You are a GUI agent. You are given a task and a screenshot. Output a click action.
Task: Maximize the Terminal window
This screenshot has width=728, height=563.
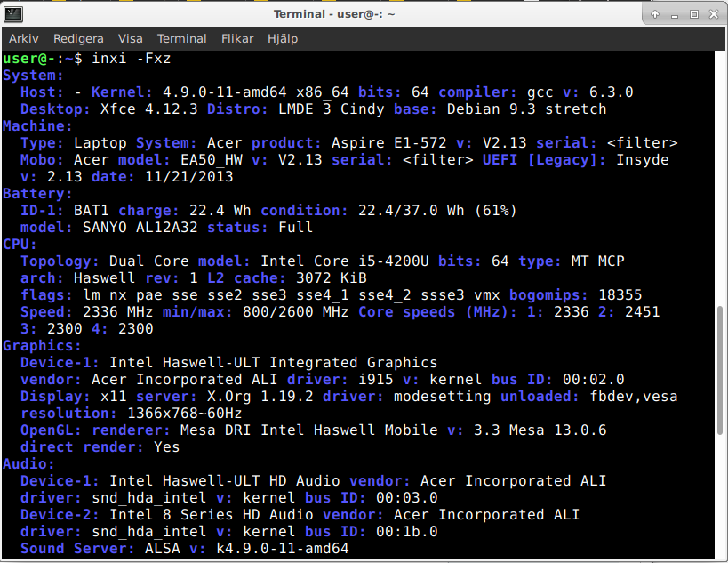coord(694,14)
